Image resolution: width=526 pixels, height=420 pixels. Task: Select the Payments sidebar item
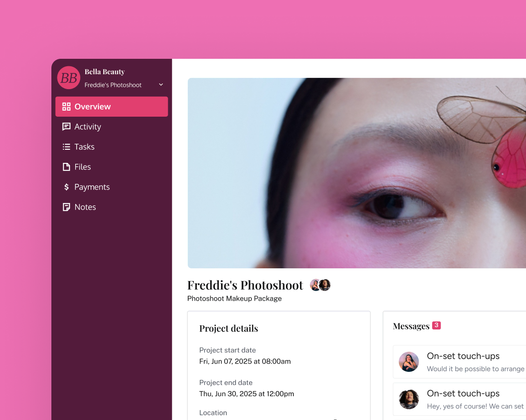pos(112,187)
